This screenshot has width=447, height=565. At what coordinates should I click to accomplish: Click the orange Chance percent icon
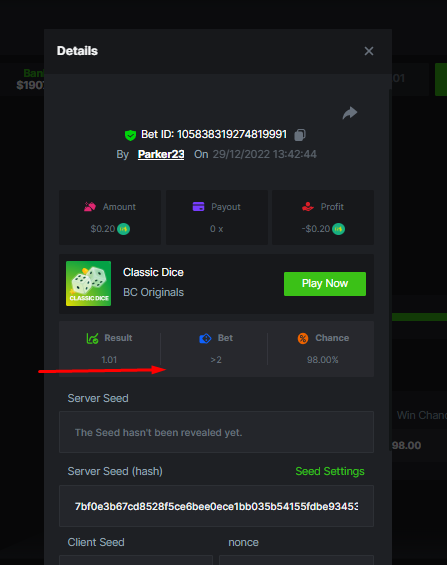tap(303, 338)
